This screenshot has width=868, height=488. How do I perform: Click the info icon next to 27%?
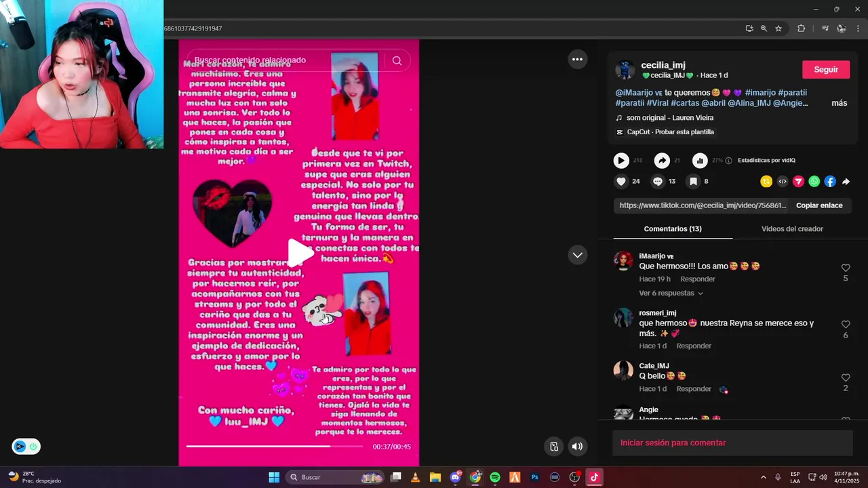click(728, 161)
